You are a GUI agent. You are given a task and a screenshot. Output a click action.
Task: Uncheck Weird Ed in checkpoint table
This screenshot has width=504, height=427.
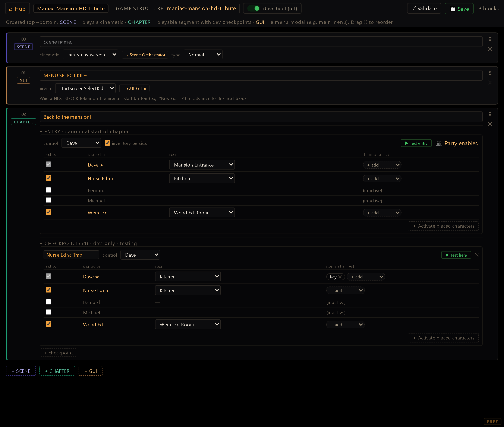coord(48,324)
